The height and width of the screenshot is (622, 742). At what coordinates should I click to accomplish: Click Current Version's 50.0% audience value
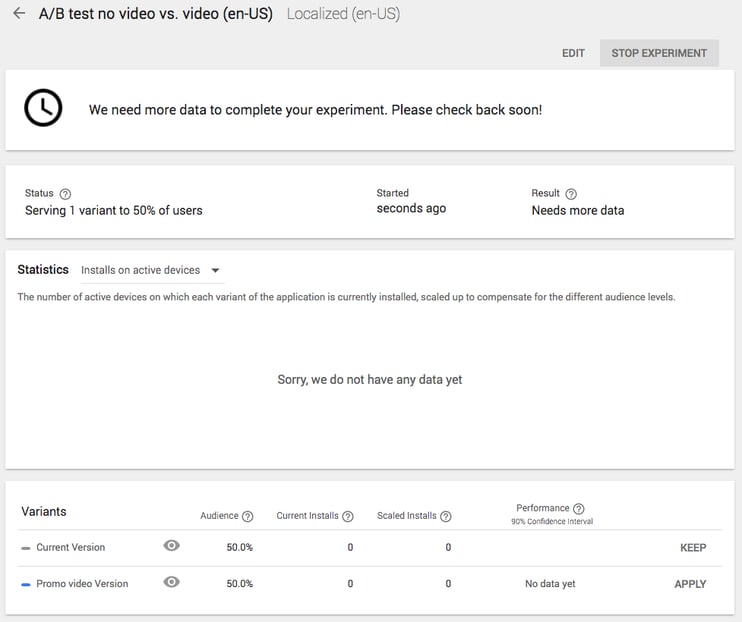(x=239, y=547)
